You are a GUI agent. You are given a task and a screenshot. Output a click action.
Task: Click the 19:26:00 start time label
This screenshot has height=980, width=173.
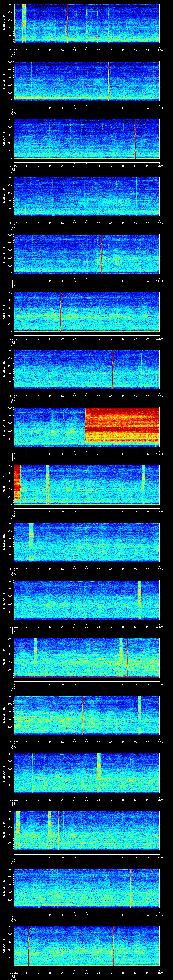point(14,627)
